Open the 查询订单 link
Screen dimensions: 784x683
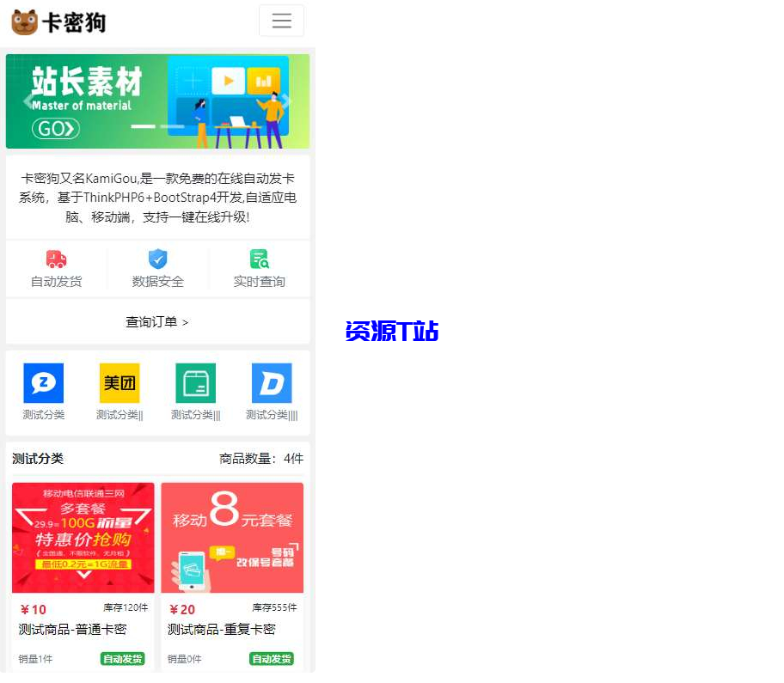point(157,321)
